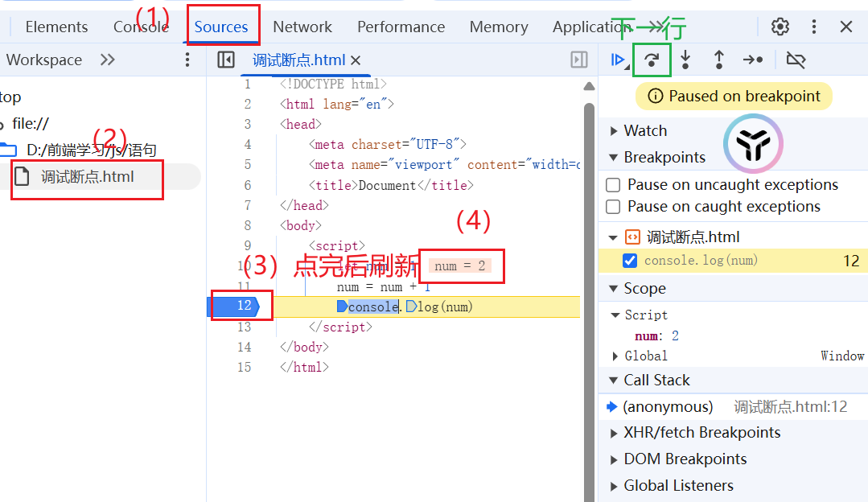The image size is (868, 502).
Task: Switch to the Console tab
Action: (141, 27)
